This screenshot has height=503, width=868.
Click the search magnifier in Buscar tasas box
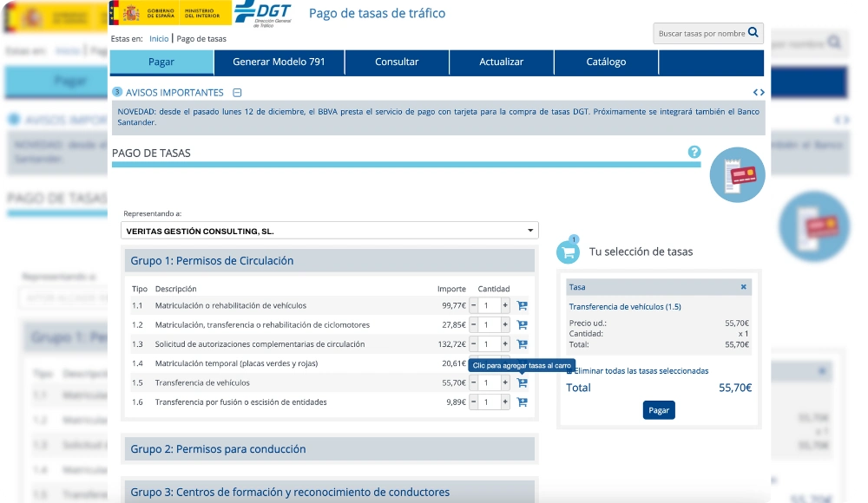coord(754,32)
